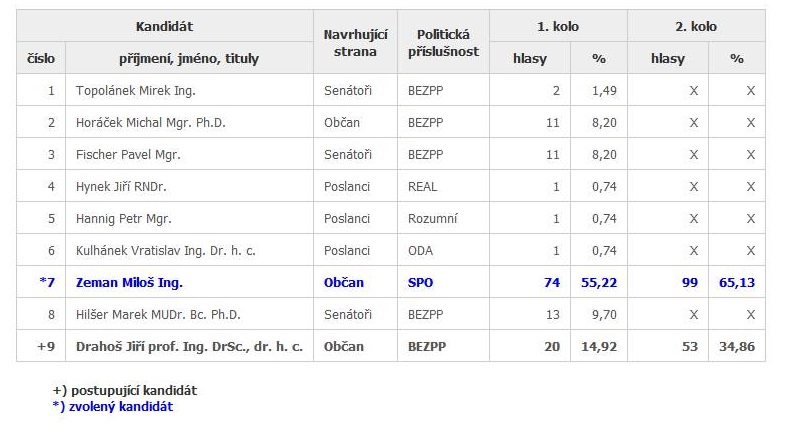Select candidate name Topolánek Mirek Ing.

pos(136,91)
